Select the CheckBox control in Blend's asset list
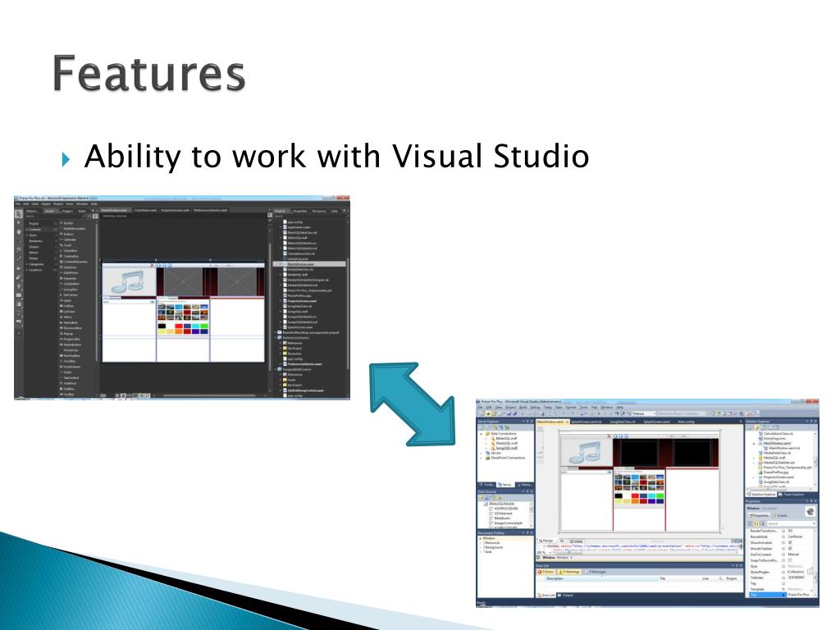 [71, 251]
